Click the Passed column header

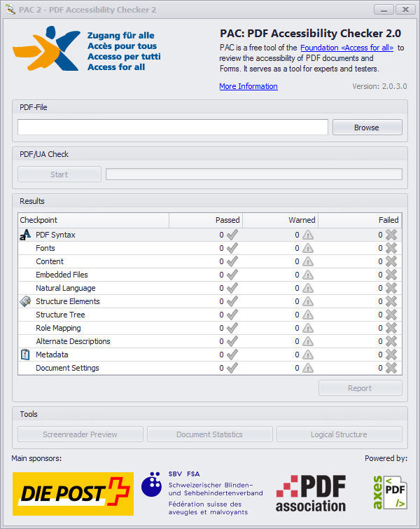click(x=206, y=220)
